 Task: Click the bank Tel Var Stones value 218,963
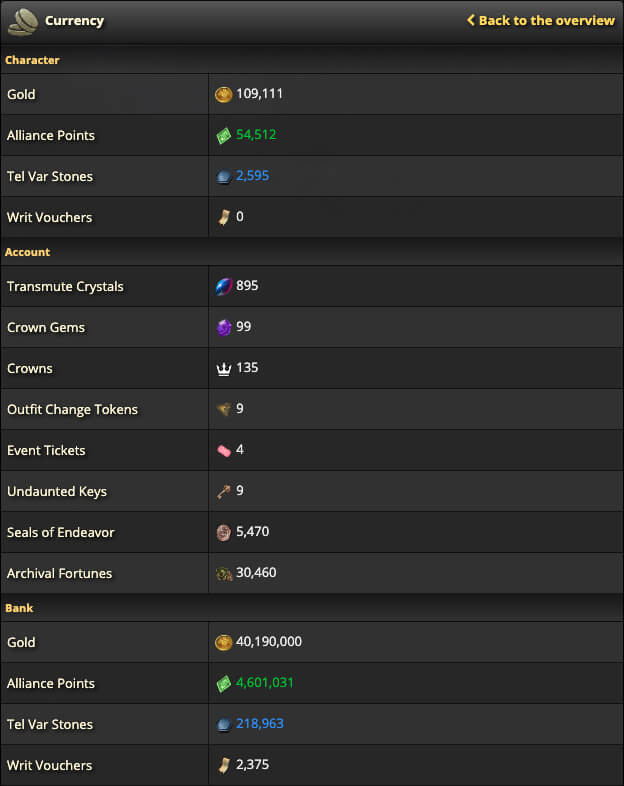(260, 724)
